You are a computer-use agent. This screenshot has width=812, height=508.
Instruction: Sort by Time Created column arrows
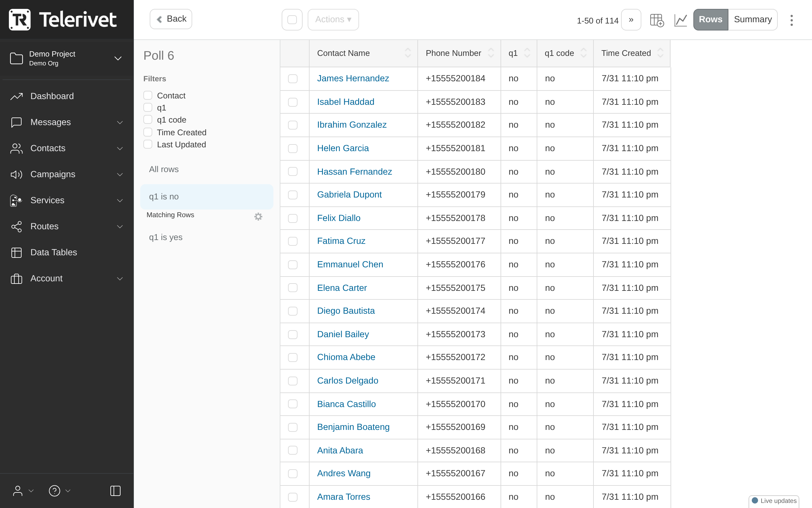(x=660, y=53)
